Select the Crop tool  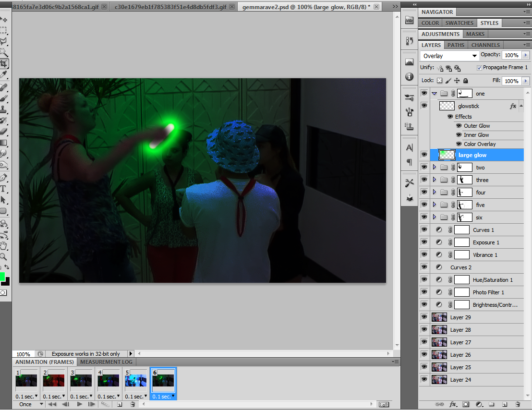[x=4, y=63]
